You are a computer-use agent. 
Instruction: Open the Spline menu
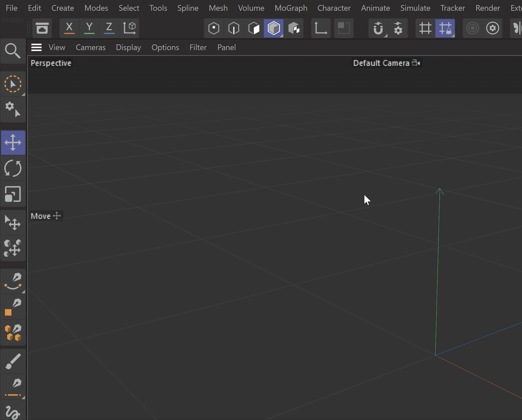(x=188, y=8)
